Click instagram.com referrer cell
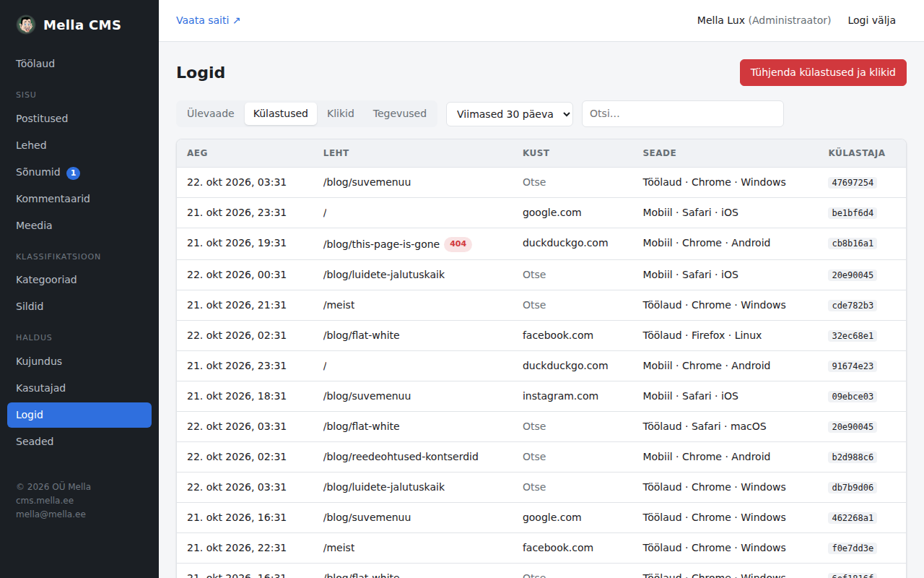This screenshot has width=924, height=578. pos(560,396)
